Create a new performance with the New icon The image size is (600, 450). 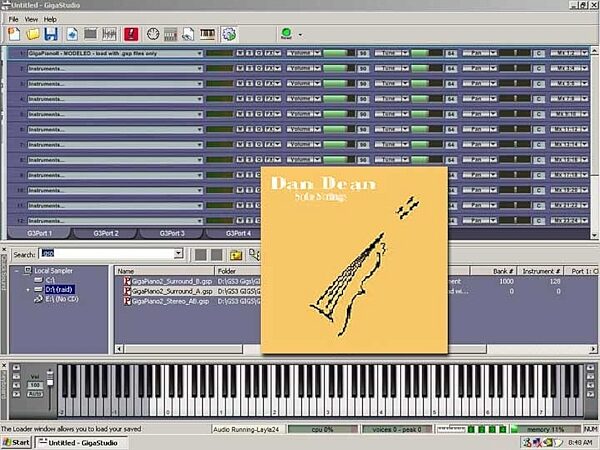pos(14,34)
